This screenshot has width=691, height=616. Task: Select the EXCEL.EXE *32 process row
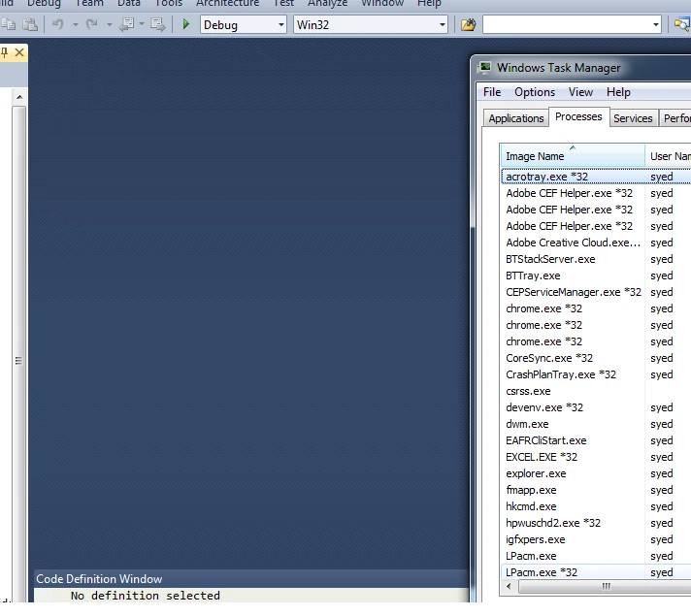click(x=542, y=457)
